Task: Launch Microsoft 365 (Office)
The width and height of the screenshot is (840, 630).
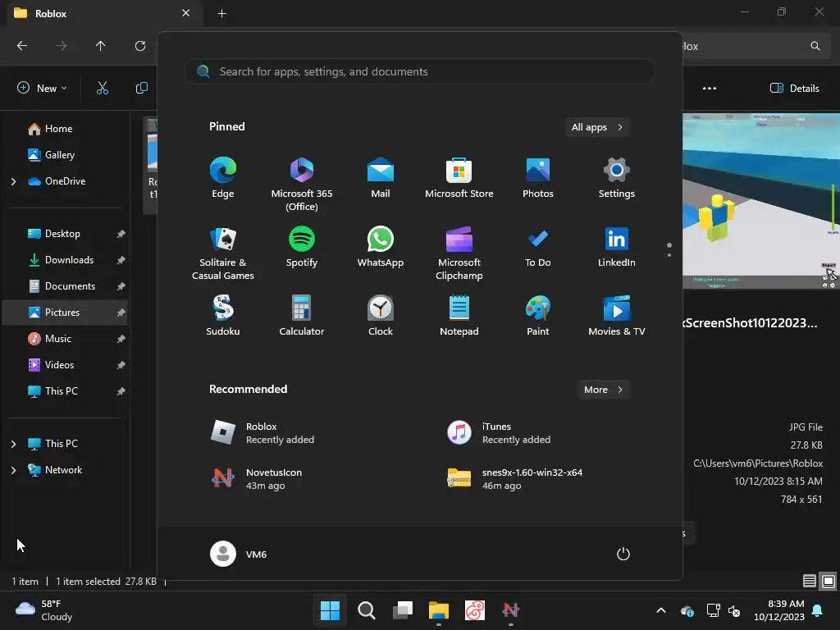Action: (302, 185)
